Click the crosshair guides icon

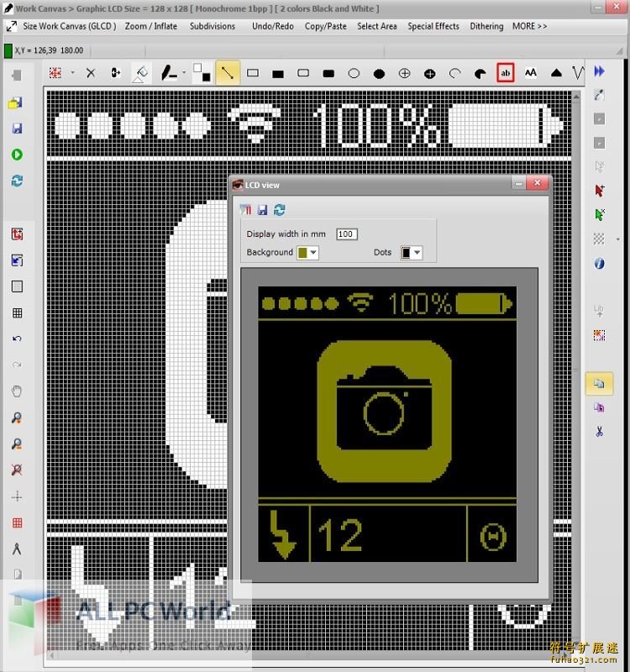coord(17,496)
